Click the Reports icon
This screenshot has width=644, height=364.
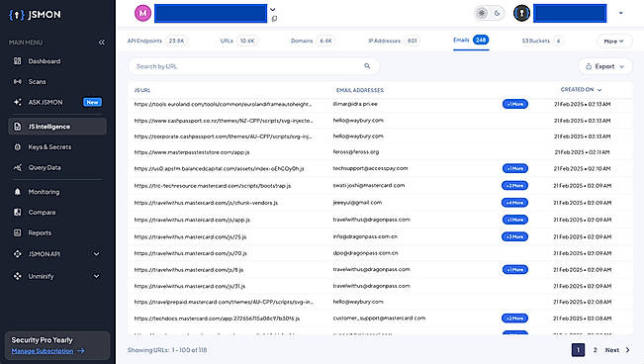click(x=17, y=233)
